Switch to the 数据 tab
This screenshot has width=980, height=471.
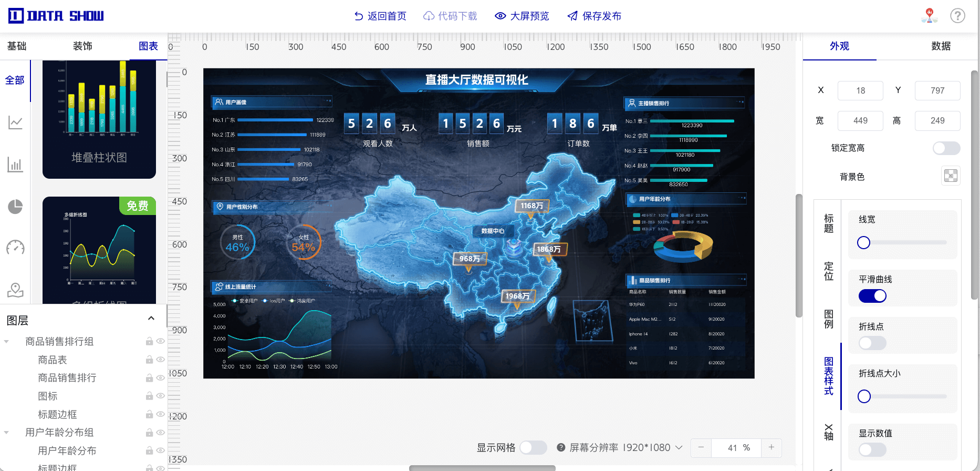pos(941,46)
